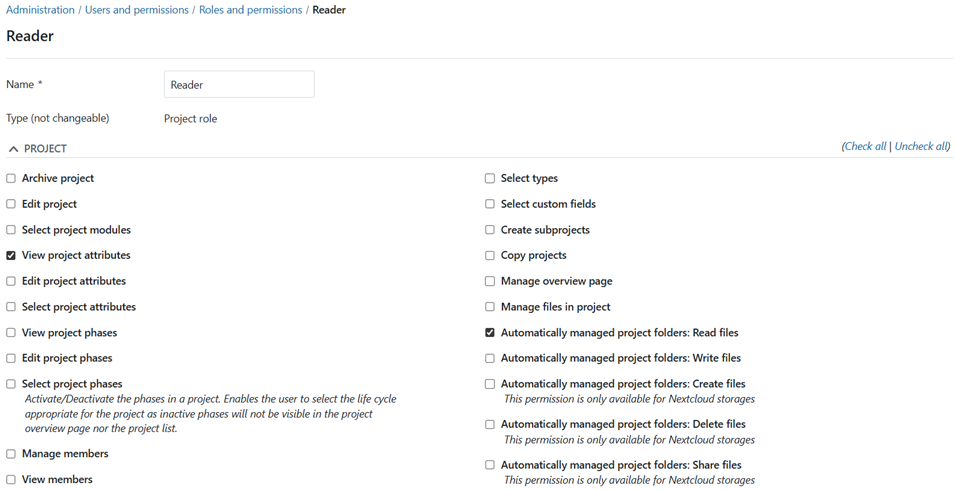Click the Check all link
Screen dimensions: 956x490
tap(865, 146)
